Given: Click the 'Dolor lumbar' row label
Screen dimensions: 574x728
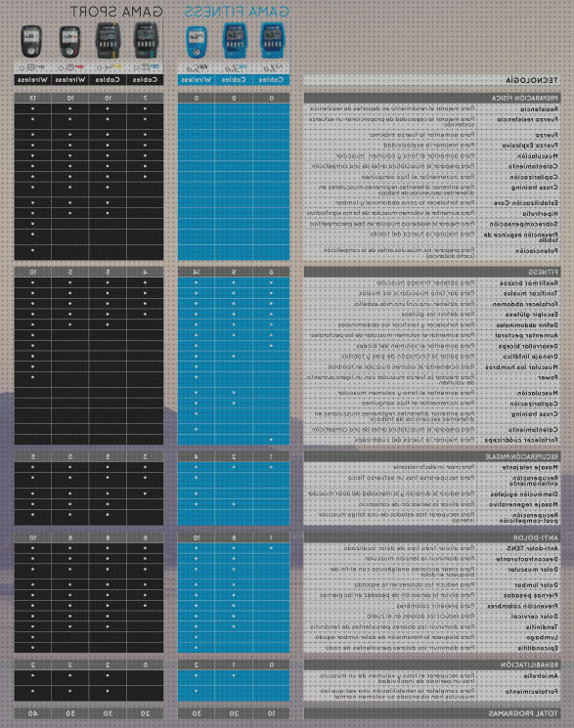Looking at the screenshot, I should [x=537, y=585].
